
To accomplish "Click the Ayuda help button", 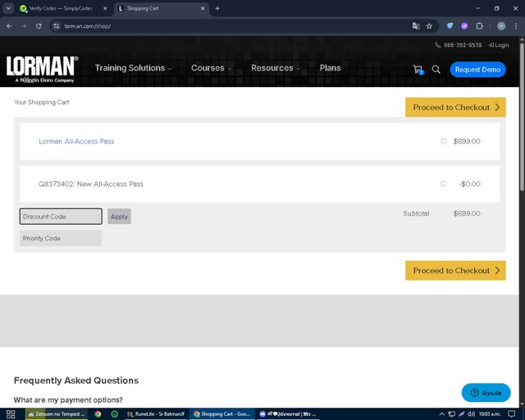I will click(486, 393).
